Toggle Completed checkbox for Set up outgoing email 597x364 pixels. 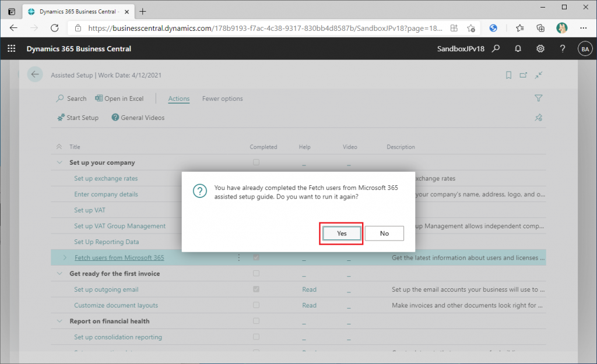coord(257,289)
